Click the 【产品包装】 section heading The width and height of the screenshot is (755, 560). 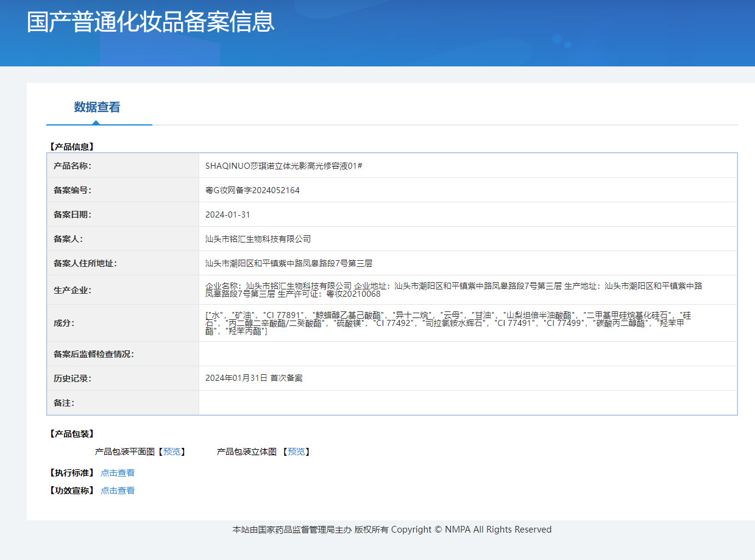tap(71, 434)
